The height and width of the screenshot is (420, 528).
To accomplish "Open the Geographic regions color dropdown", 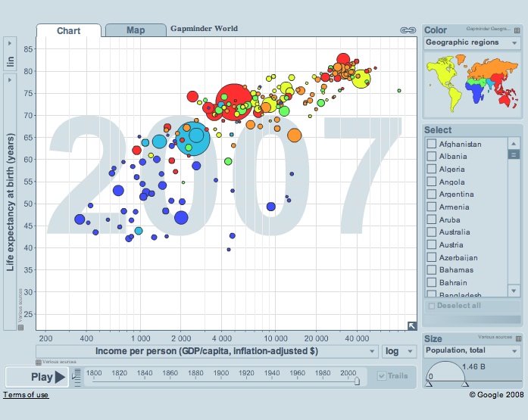I will click(472, 42).
